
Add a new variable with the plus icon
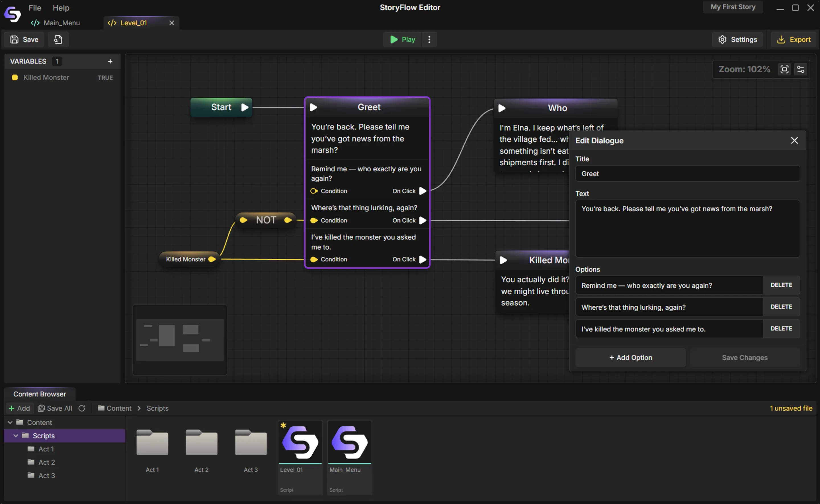click(x=110, y=61)
